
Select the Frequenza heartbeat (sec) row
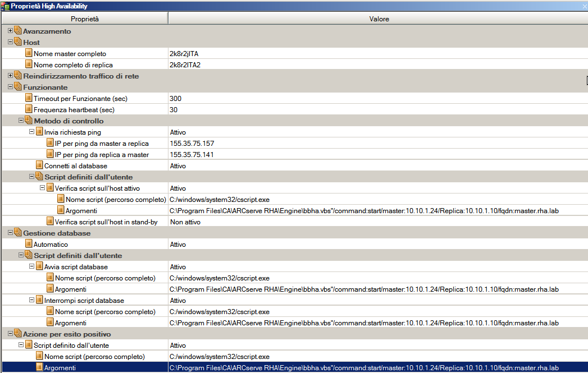[74, 110]
